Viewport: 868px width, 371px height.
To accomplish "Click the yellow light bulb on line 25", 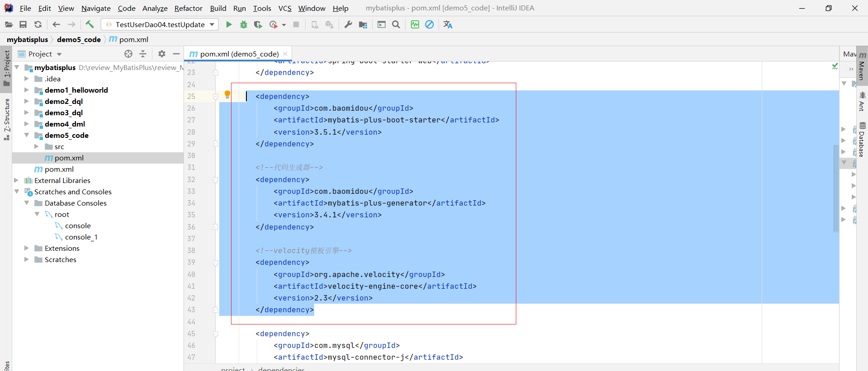I will click(x=227, y=94).
